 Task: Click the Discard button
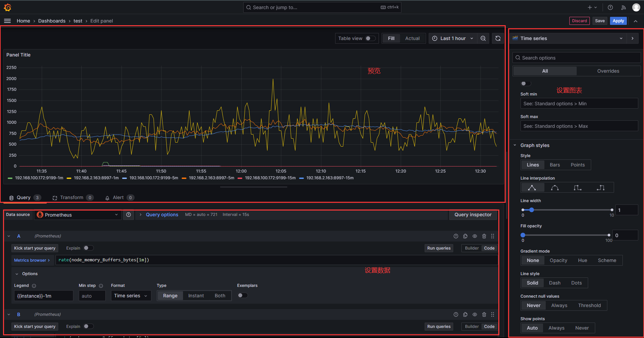pos(579,21)
